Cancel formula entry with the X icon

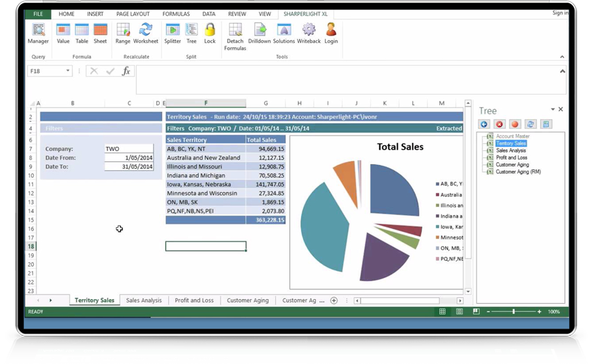coord(94,71)
